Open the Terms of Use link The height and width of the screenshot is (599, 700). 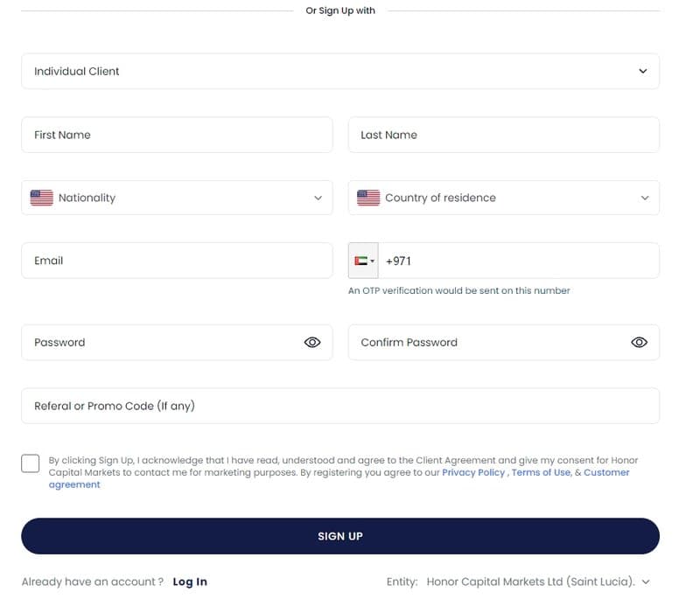(x=541, y=472)
